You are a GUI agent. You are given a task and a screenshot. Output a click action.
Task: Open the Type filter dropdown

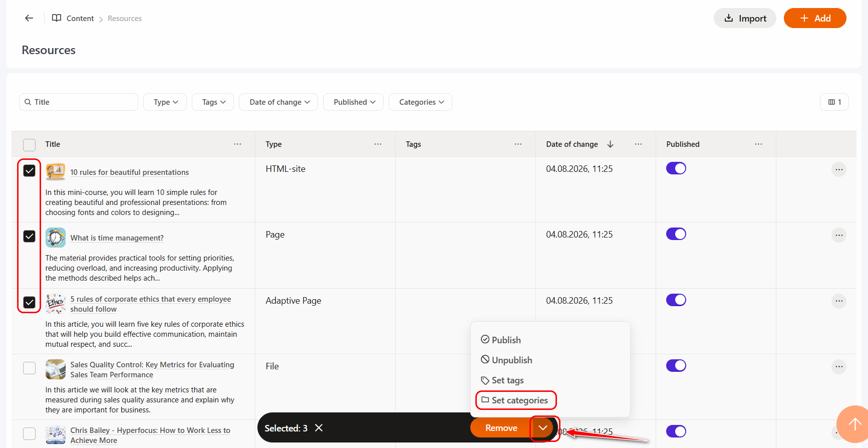click(165, 102)
